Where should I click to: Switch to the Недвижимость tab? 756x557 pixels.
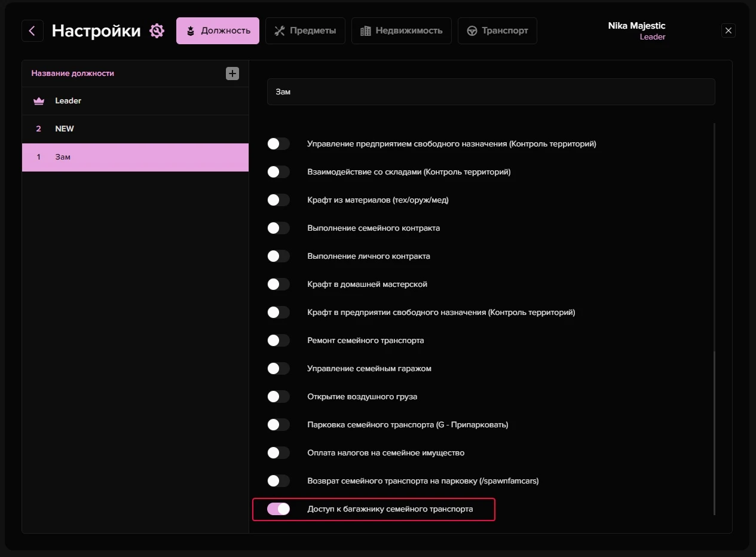click(x=401, y=31)
